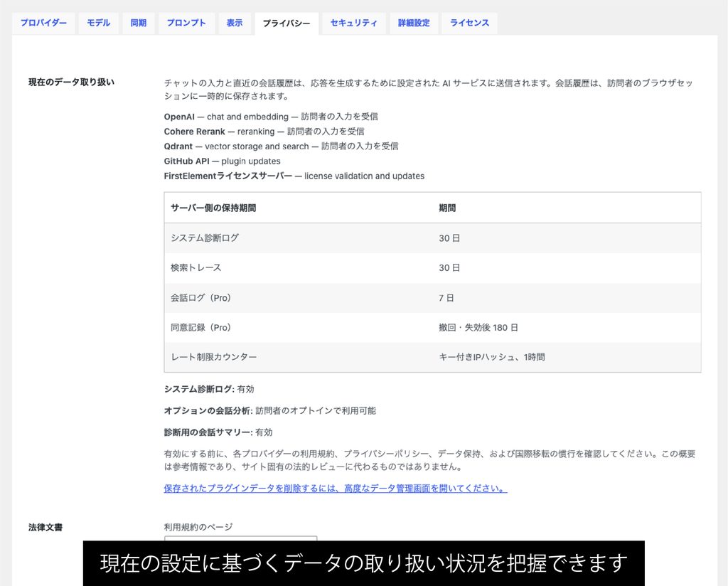
Task: Click the Cohere Rerank reranking line
Action: coord(264,132)
